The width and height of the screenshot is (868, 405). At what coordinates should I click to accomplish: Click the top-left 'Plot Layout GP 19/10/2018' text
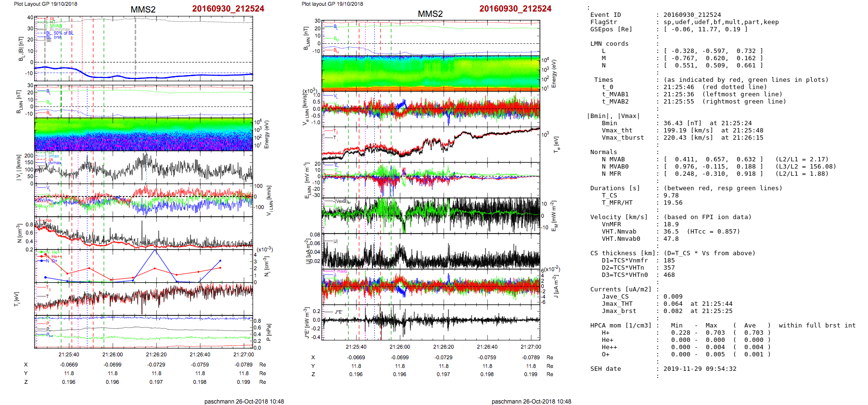pos(45,4)
